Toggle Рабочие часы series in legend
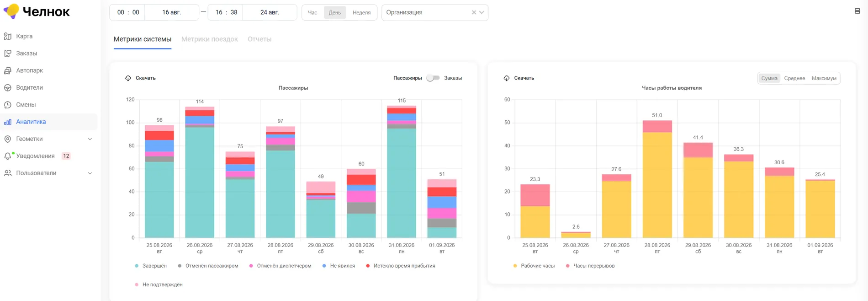 (534, 266)
